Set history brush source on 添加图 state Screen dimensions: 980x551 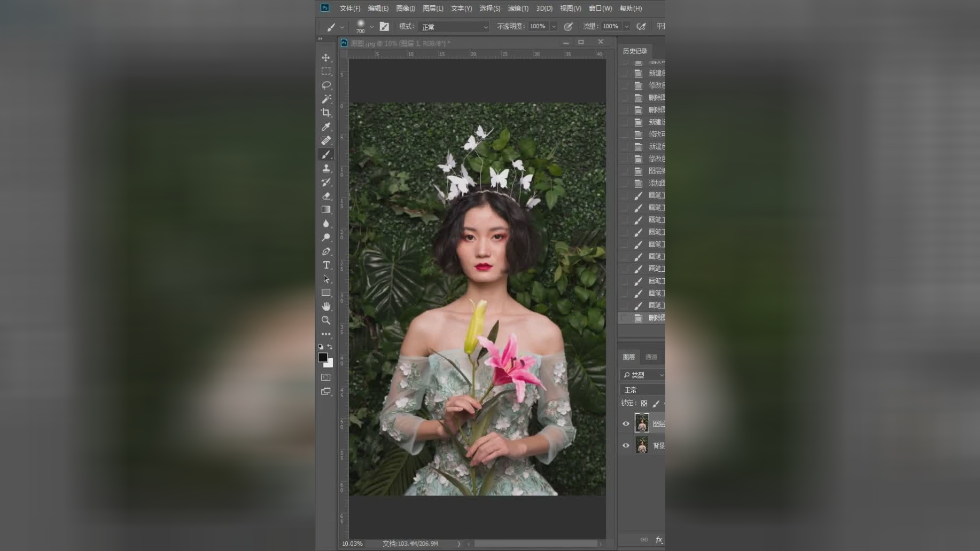[x=624, y=183]
